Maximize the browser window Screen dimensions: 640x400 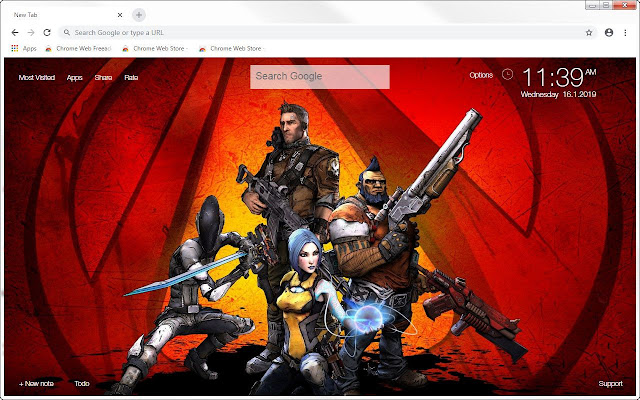point(606,5)
